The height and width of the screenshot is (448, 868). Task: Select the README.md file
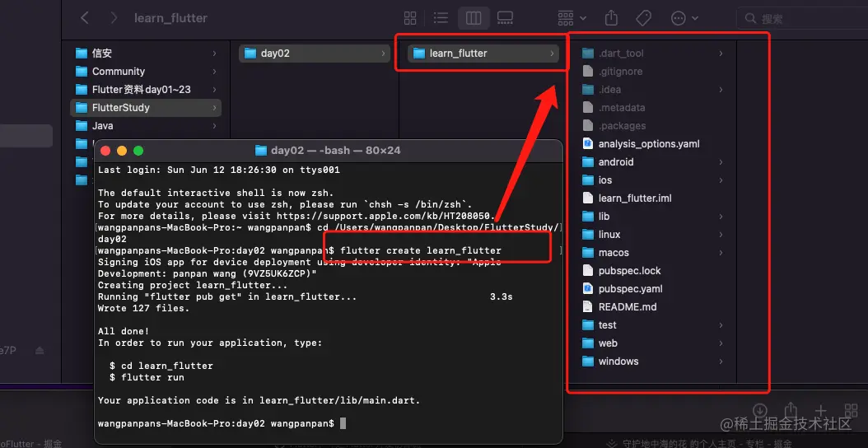pyautogui.click(x=654, y=307)
